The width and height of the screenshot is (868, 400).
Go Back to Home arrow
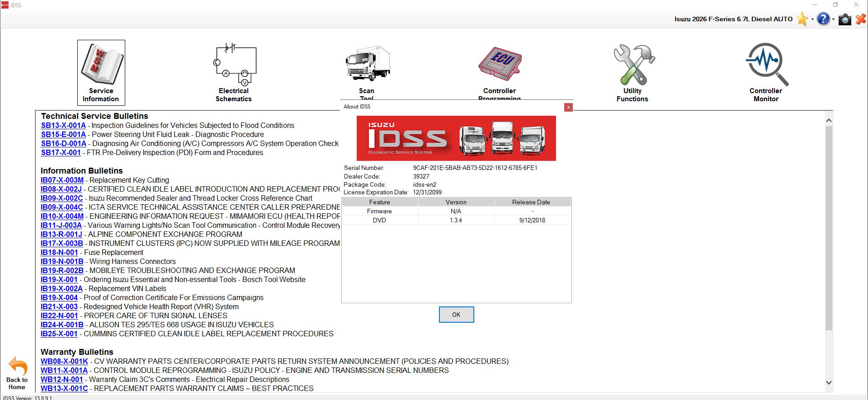[17, 373]
